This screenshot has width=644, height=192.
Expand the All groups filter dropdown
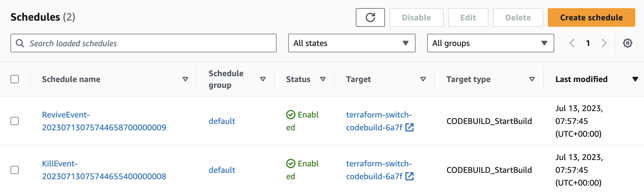click(x=490, y=43)
